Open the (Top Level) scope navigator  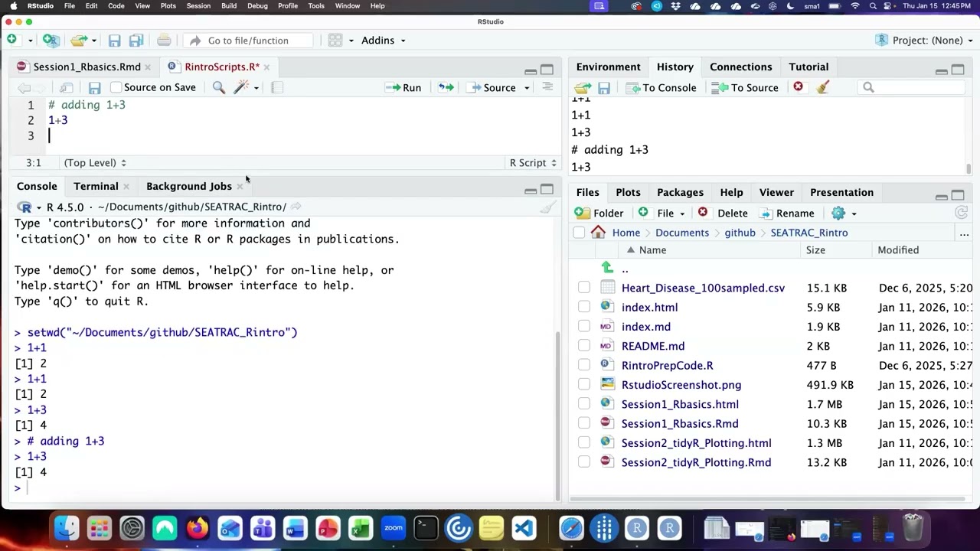pos(95,162)
